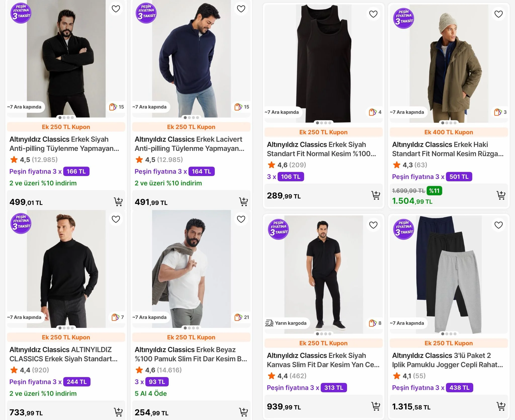Image resolution: width=515 pixels, height=420 pixels.
Task: Add black tank top (289,99 TL) to cart
Action: (x=376, y=195)
